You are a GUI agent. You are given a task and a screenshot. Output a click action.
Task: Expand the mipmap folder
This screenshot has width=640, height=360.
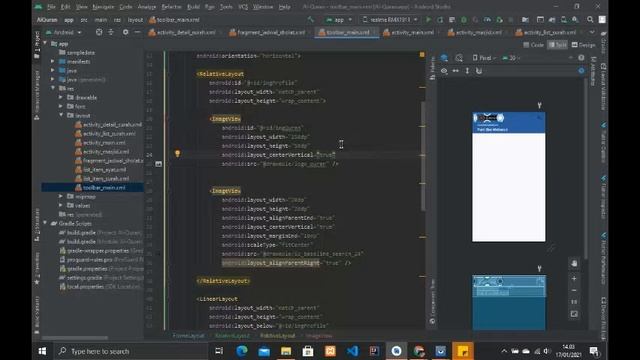(61, 196)
